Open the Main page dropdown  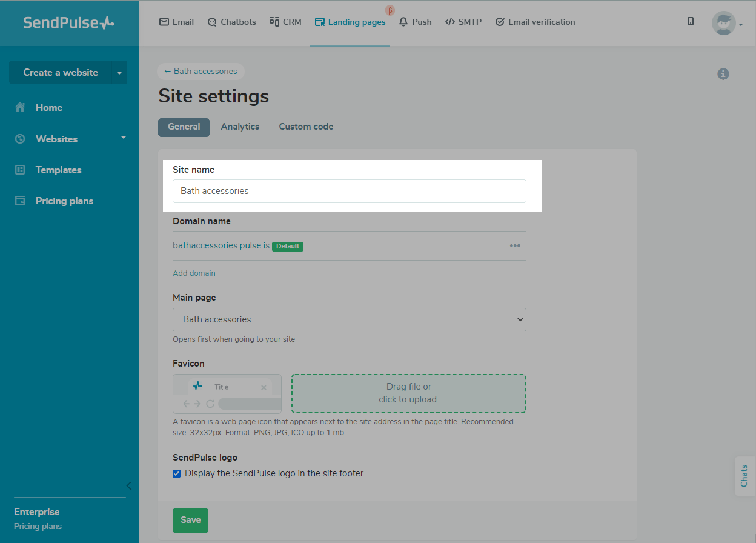tap(350, 319)
